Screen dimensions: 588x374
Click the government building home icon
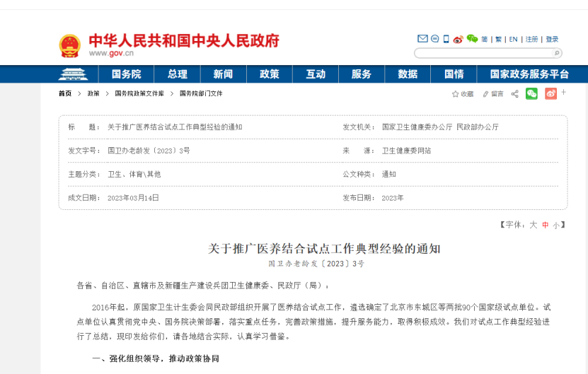(x=73, y=74)
